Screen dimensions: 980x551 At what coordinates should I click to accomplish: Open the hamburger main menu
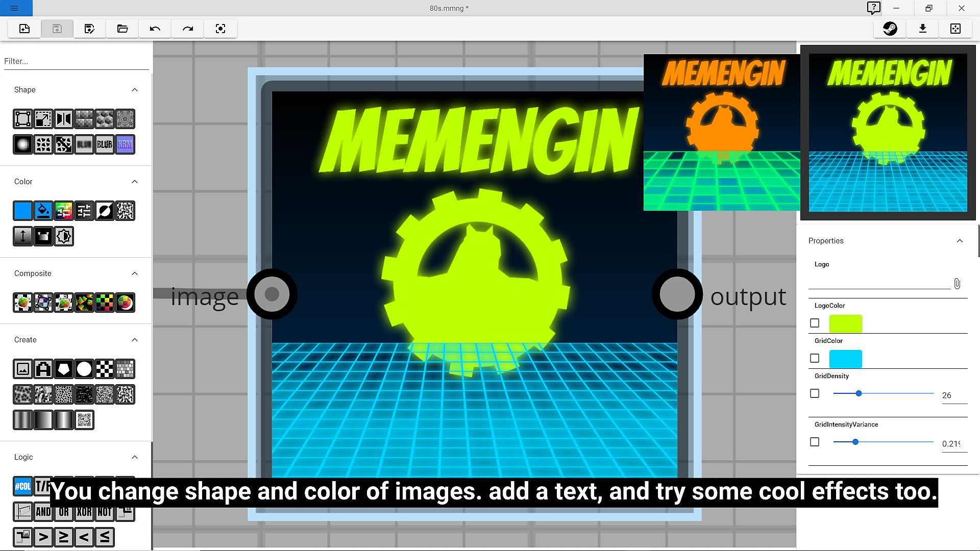click(x=14, y=8)
